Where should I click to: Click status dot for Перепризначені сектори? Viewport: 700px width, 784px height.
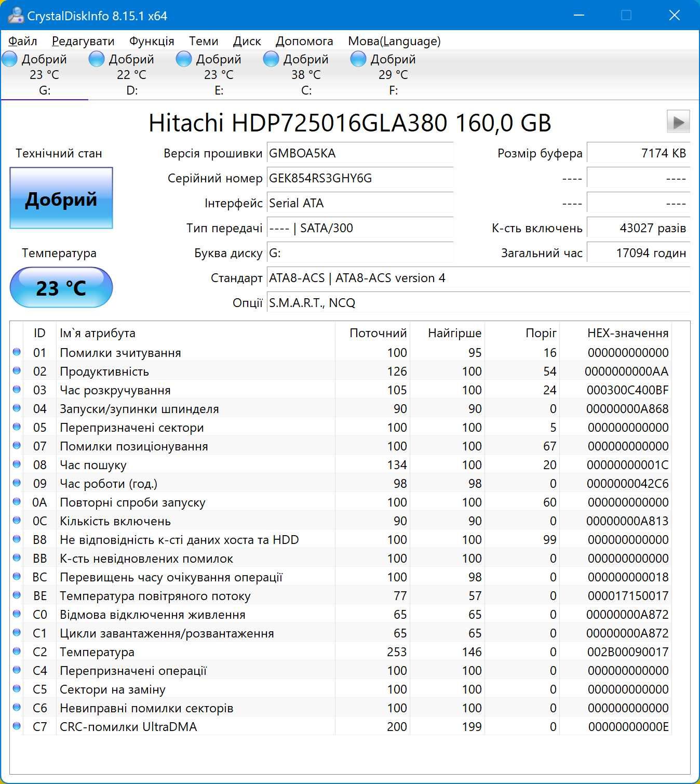point(17,427)
